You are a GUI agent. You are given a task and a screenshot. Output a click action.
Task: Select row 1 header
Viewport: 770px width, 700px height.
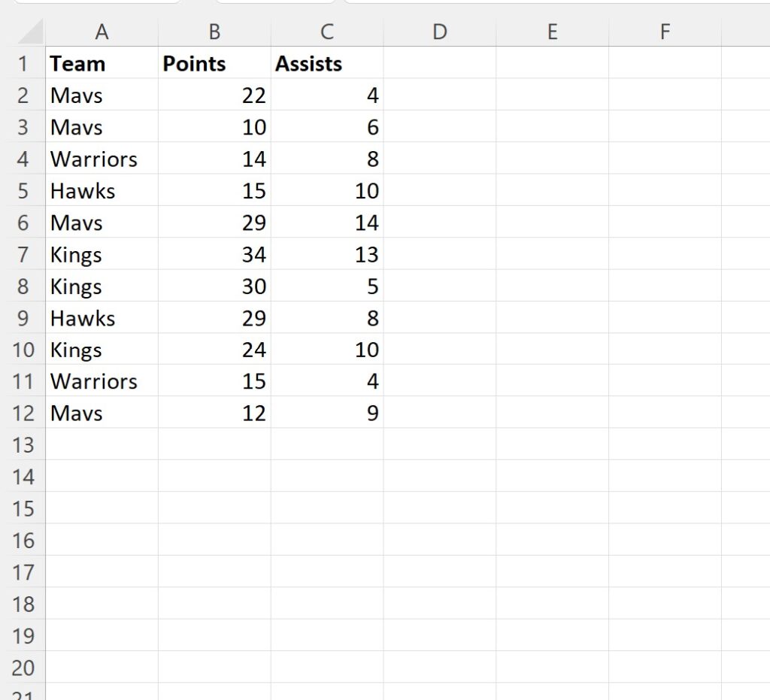coord(24,64)
